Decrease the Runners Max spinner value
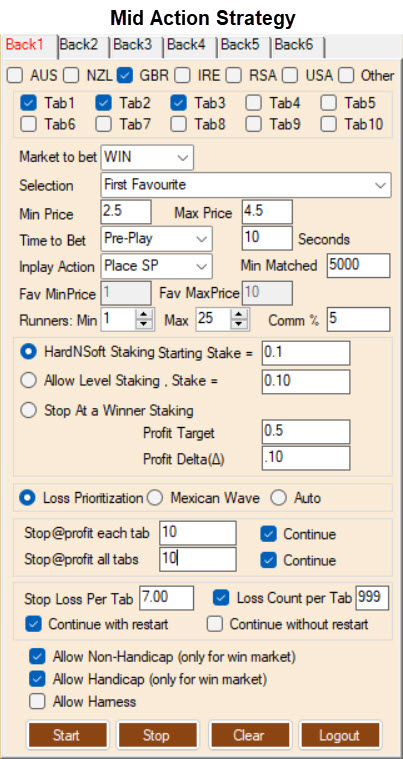 [239, 325]
